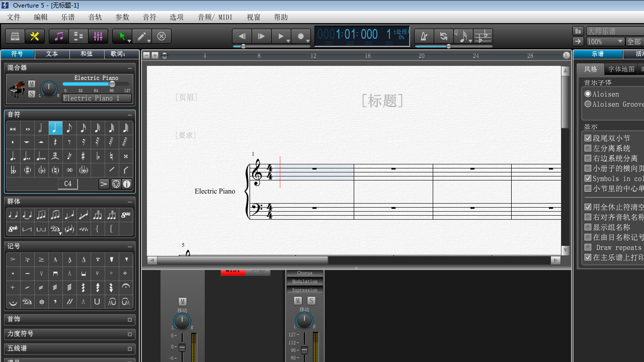Select the quarter rest symbol
This screenshot has height=362, width=644.
(55, 142)
